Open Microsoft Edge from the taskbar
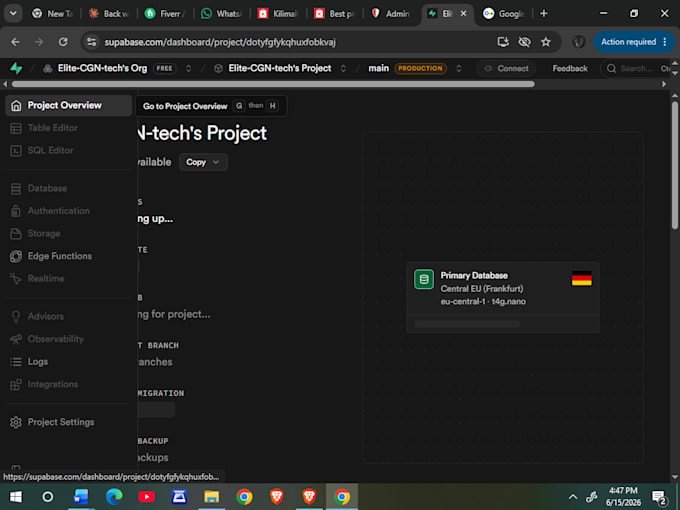Image resolution: width=680 pixels, height=510 pixels. pyautogui.click(x=114, y=497)
